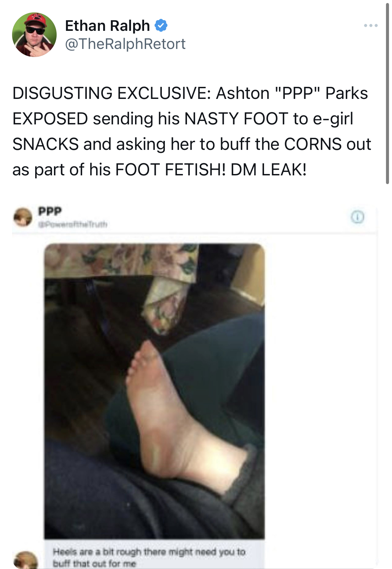Click the blank area right of the foot photo

[321, 391]
